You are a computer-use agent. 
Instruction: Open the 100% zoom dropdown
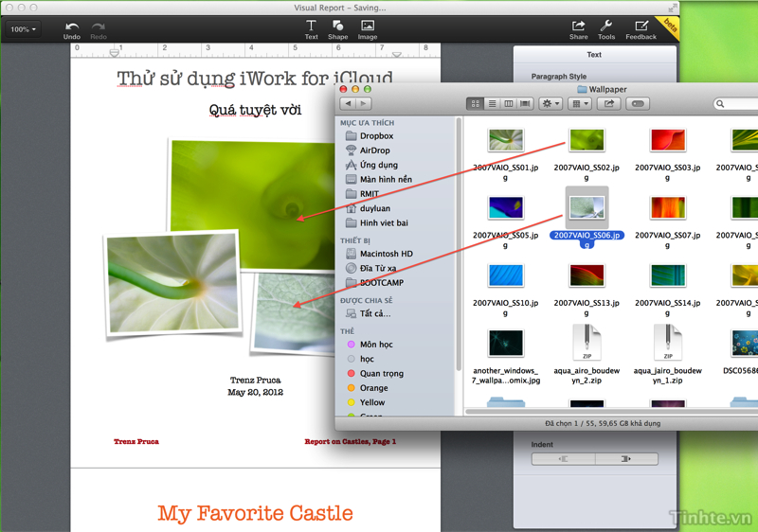click(23, 29)
